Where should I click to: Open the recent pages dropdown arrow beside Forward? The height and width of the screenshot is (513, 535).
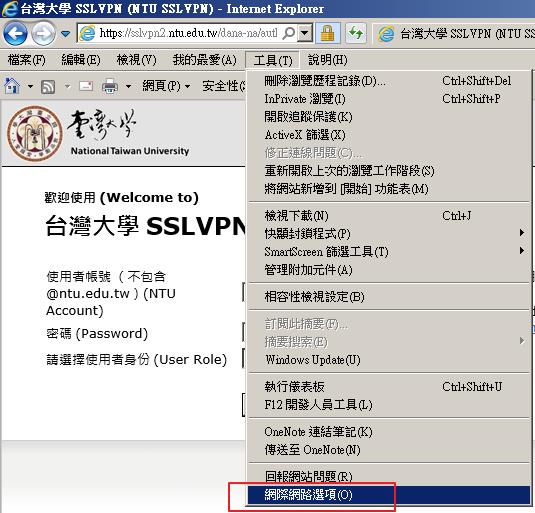tap(65, 34)
